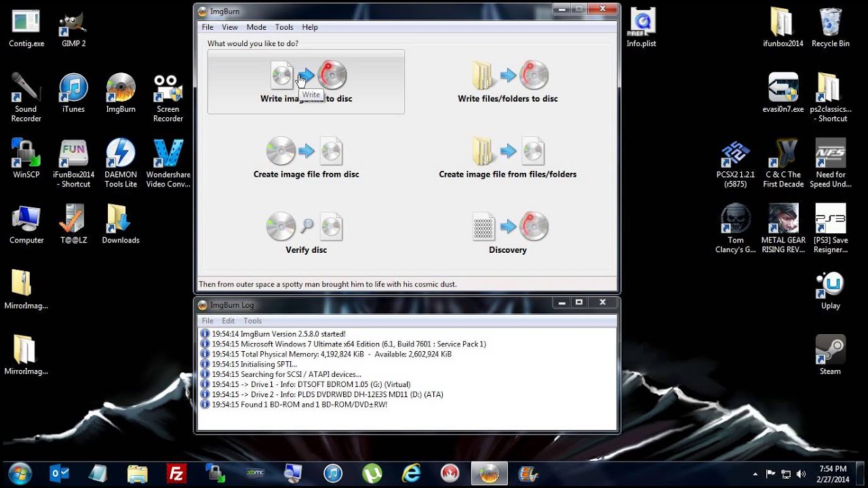Select the iTunes desktop icon
Viewport: 868px width, 488px height.
(73, 94)
